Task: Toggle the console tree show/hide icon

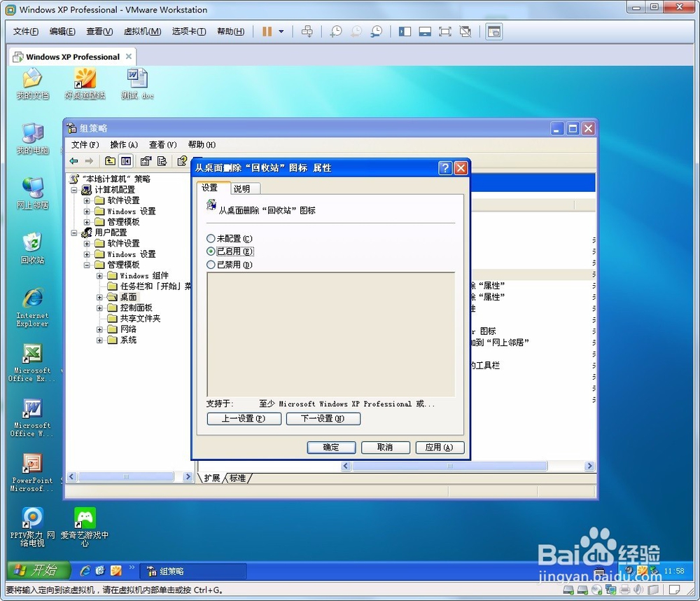Action: (126, 161)
